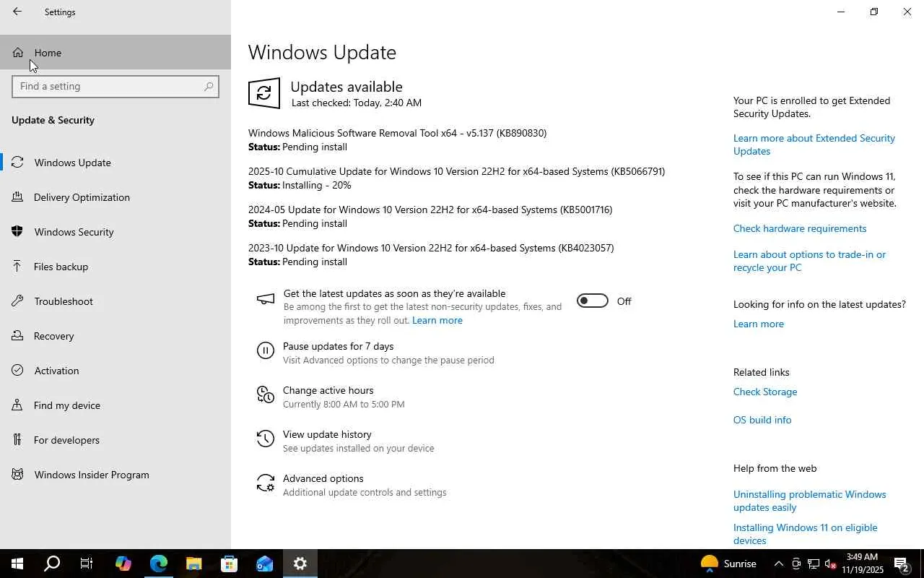Open the OS build info link

coord(762,420)
